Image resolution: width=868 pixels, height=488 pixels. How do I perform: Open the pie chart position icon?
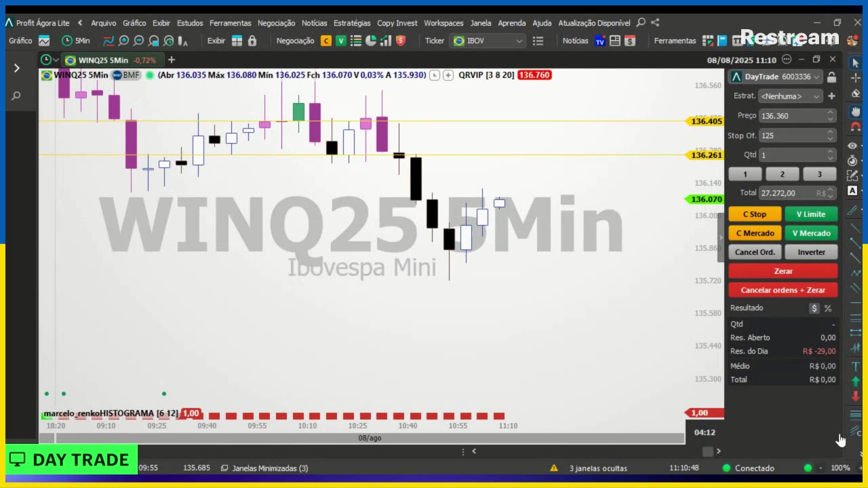tap(371, 41)
